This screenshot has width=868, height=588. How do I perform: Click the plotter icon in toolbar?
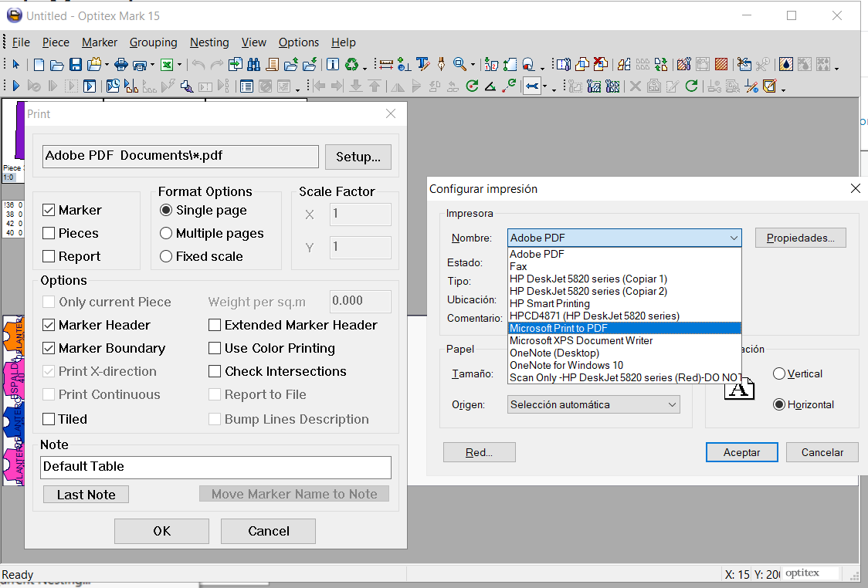pos(139,65)
